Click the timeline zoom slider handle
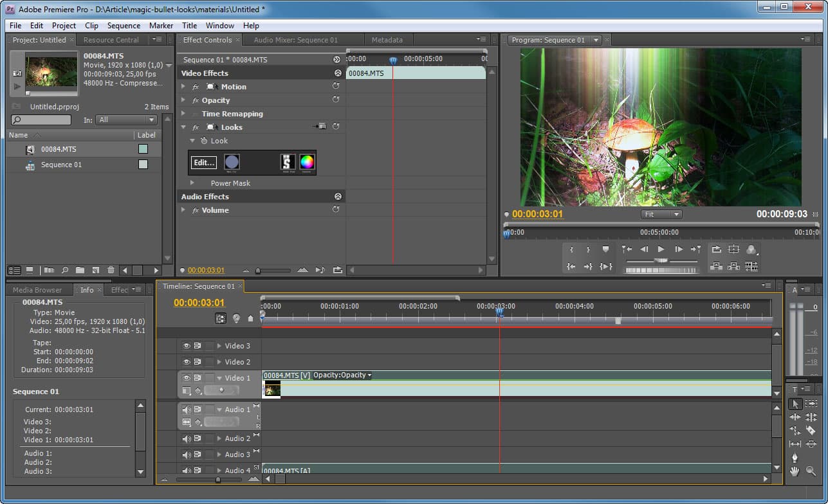Image resolution: width=828 pixels, height=504 pixels. pyautogui.click(x=218, y=479)
